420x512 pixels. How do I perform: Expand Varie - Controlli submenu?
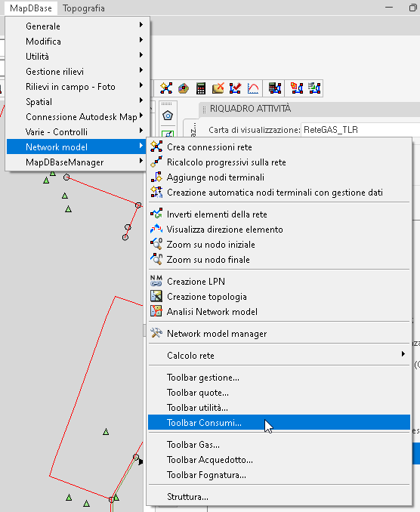point(79,131)
